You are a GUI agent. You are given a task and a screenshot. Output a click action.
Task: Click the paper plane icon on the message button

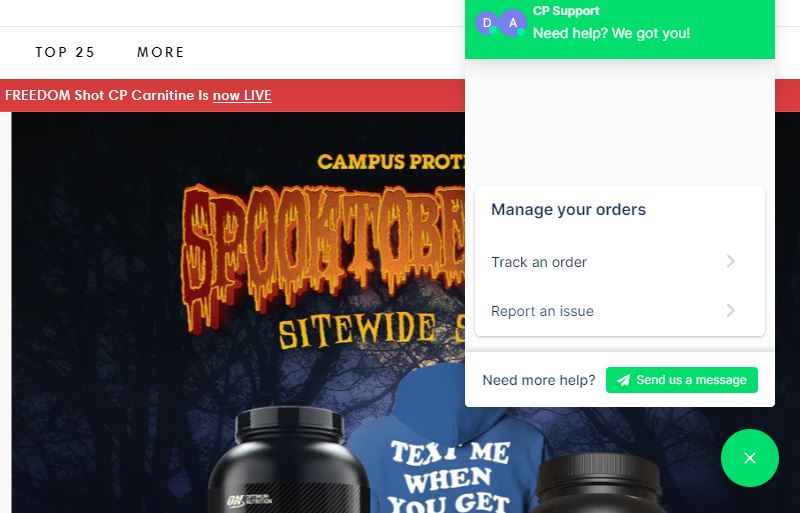tap(623, 380)
